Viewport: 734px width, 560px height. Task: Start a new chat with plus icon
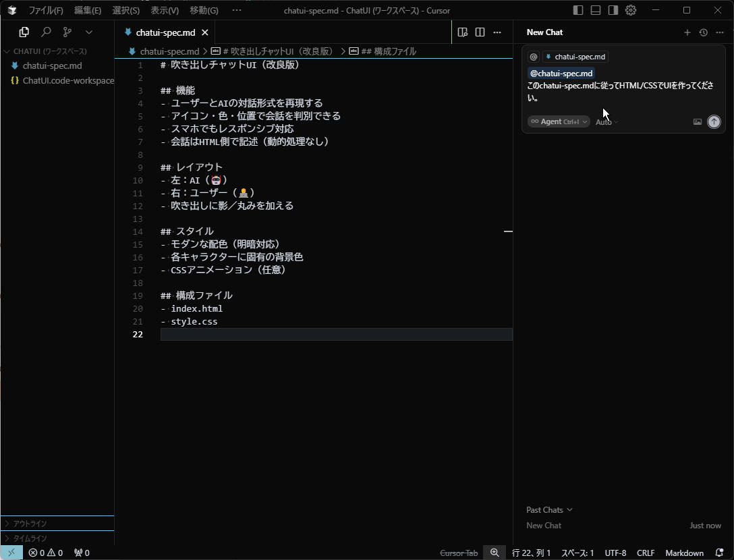[687, 32]
